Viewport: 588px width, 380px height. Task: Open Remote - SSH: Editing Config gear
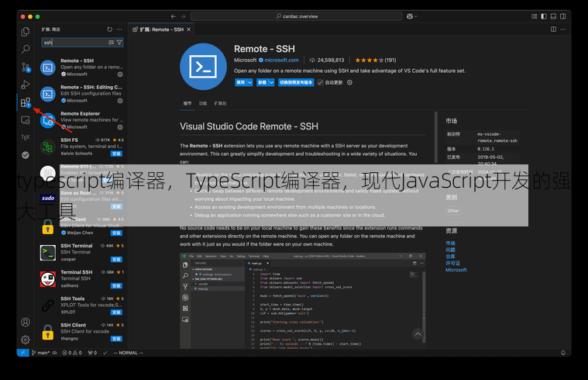[120, 101]
